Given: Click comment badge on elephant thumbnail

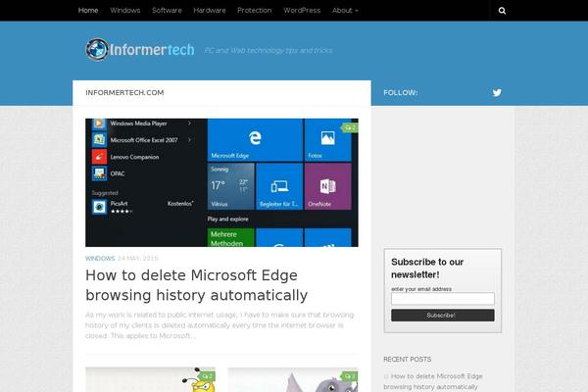Looking at the screenshot, I should pyautogui.click(x=350, y=376).
